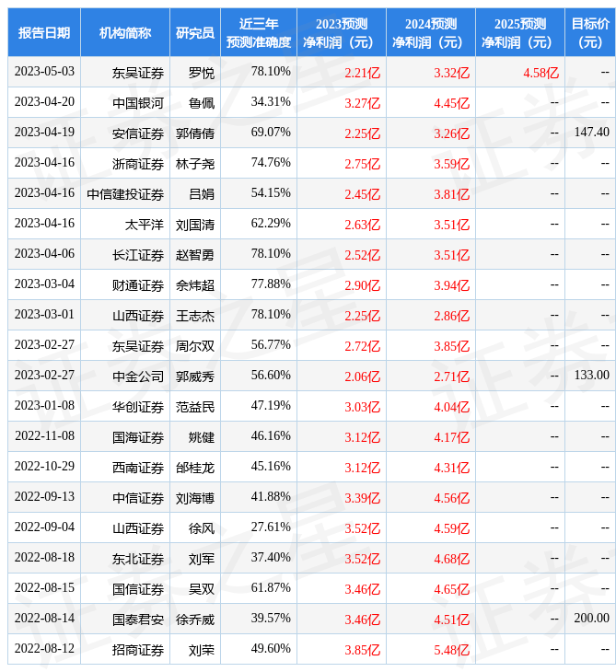Image resolution: width=616 pixels, height=672 pixels.
Task: Click researcher 姚健
Action: coord(202,438)
